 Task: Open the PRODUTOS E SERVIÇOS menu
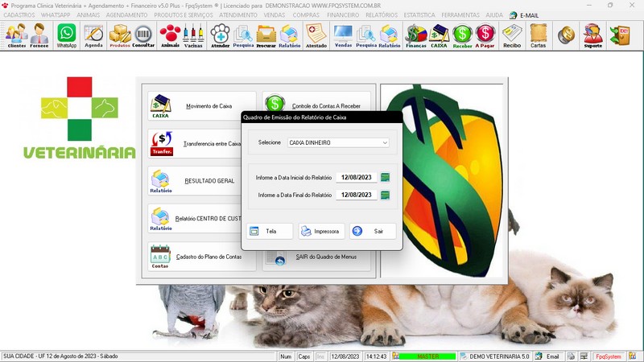pyautogui.click(x=184, y=15)
